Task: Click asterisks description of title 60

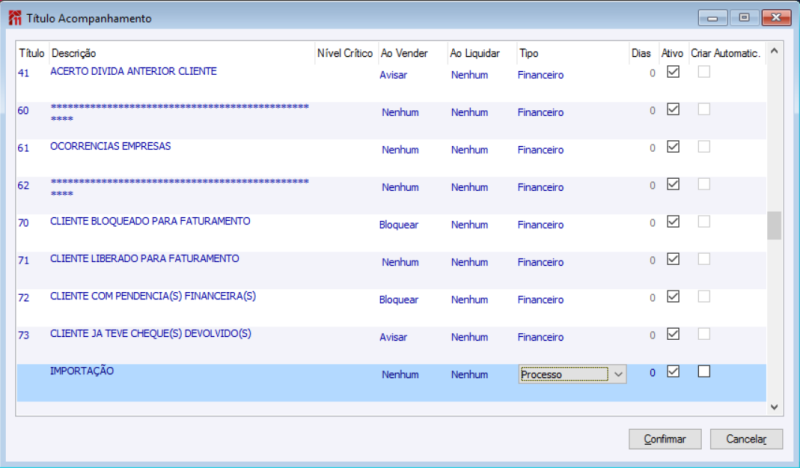Action: tap(180, 113)
